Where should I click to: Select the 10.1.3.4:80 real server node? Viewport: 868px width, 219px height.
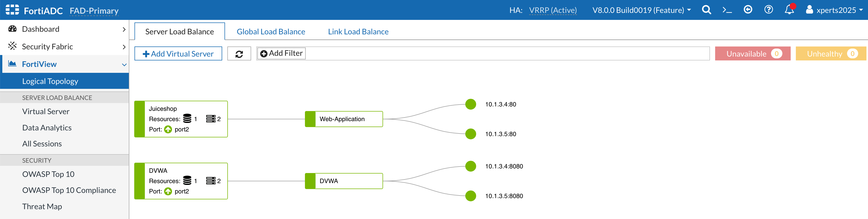coord(470,104)
